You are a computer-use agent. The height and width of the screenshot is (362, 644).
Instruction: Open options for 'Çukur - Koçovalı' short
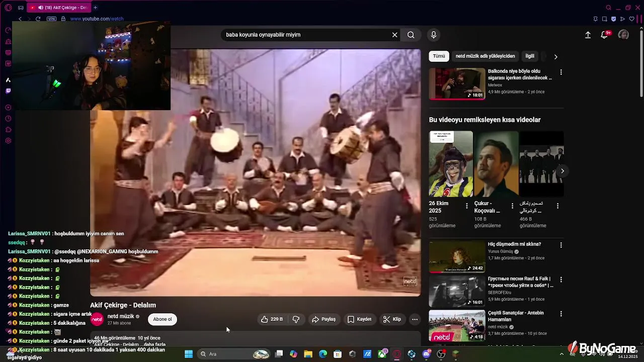(512, 206)
